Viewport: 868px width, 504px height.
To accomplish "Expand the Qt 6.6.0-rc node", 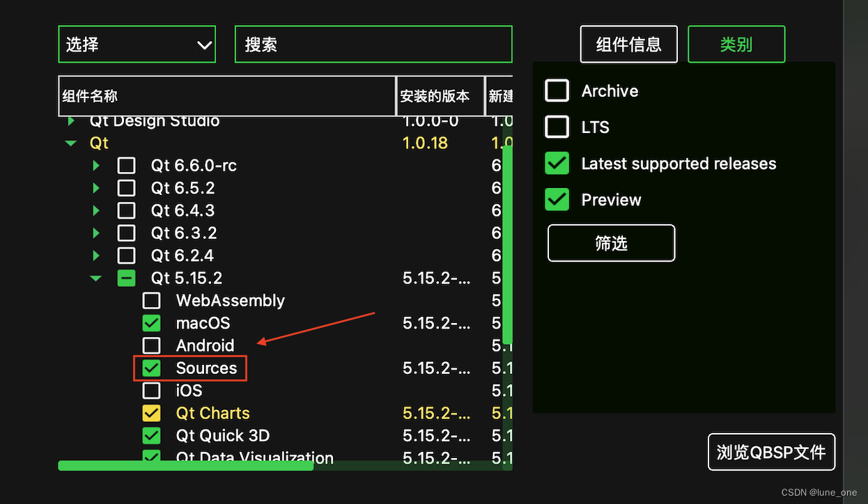I will point(96,166).
